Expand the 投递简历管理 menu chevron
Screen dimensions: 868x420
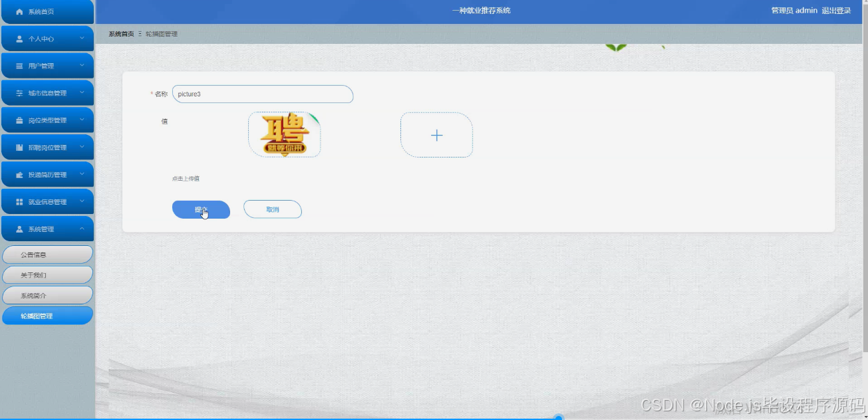[x=82, y=175]
